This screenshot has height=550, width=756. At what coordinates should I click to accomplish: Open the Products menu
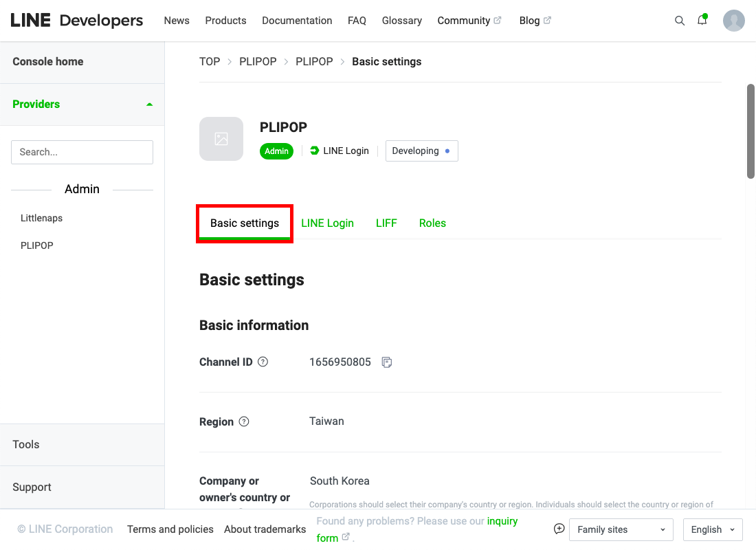click(225, 21)
